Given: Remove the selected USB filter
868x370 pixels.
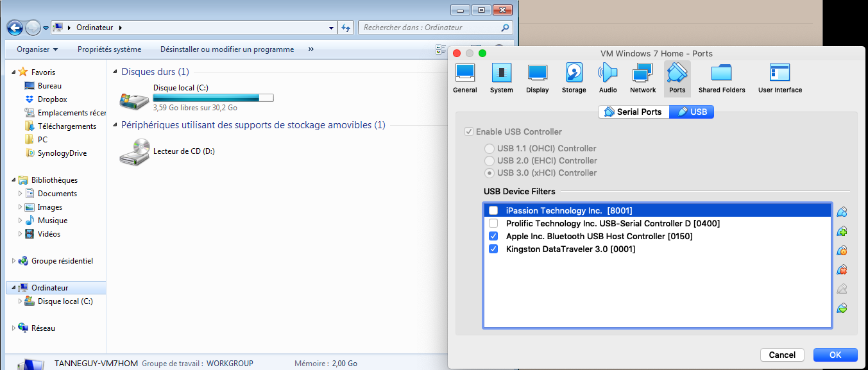Looking at the screenshot, I should tap(842, 270).
